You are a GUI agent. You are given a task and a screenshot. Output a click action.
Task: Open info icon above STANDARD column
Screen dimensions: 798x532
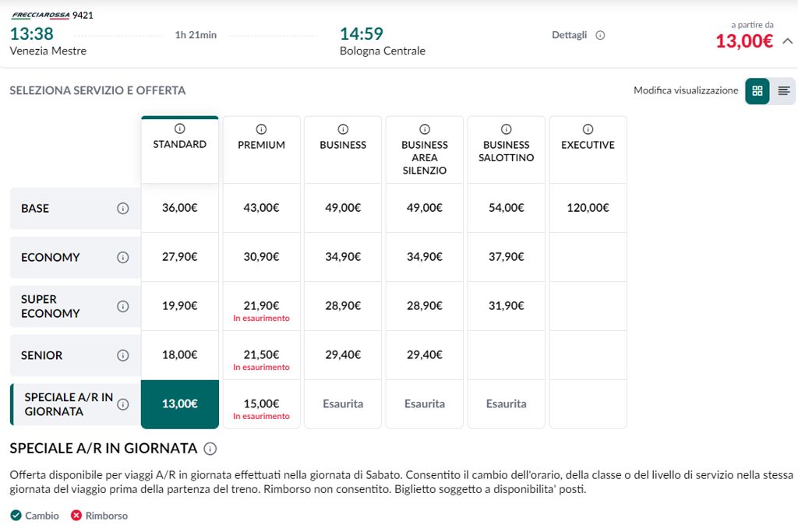pos(180,129)
